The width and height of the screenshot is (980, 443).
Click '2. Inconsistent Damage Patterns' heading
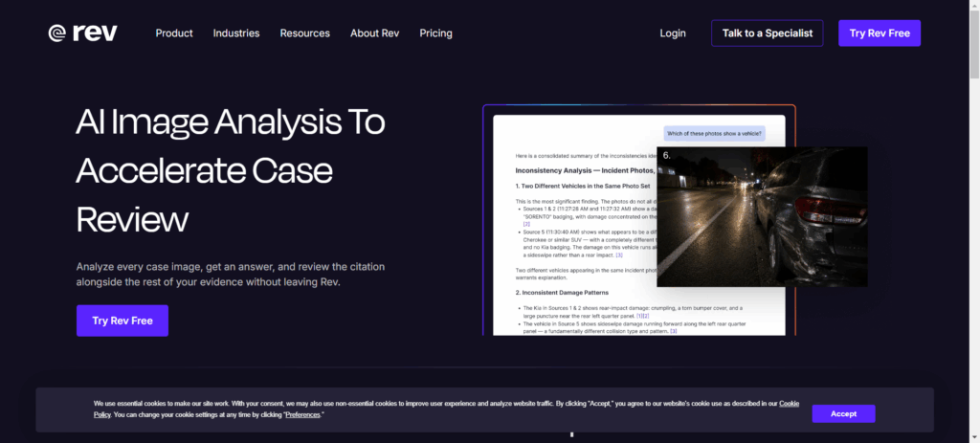[x=562, y=293]
